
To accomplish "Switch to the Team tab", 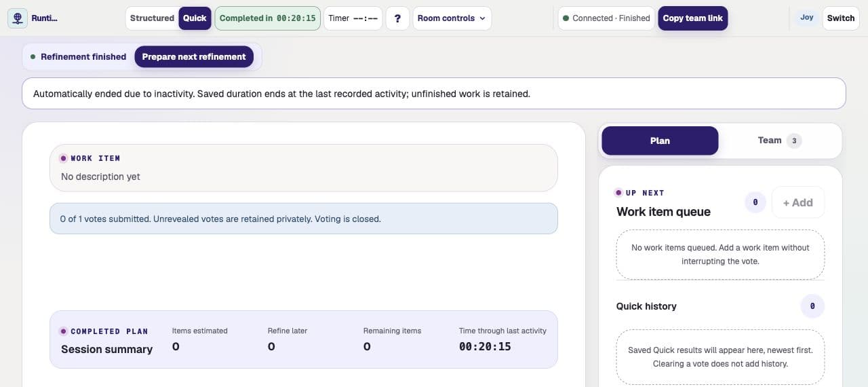I will (780, 141).
